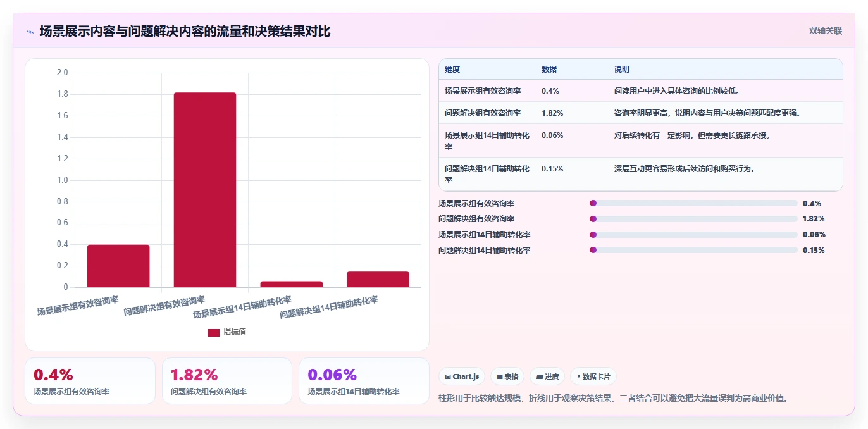Open the 0.4% data card
The height and width of the screenshot is (429, 868).
click(x=90, y=381)
